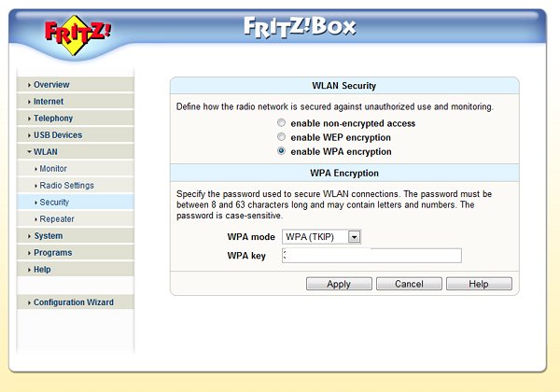Select enable non-encrypted access option
This screenshot has width=560, height=392.
[x=282, y=123]
